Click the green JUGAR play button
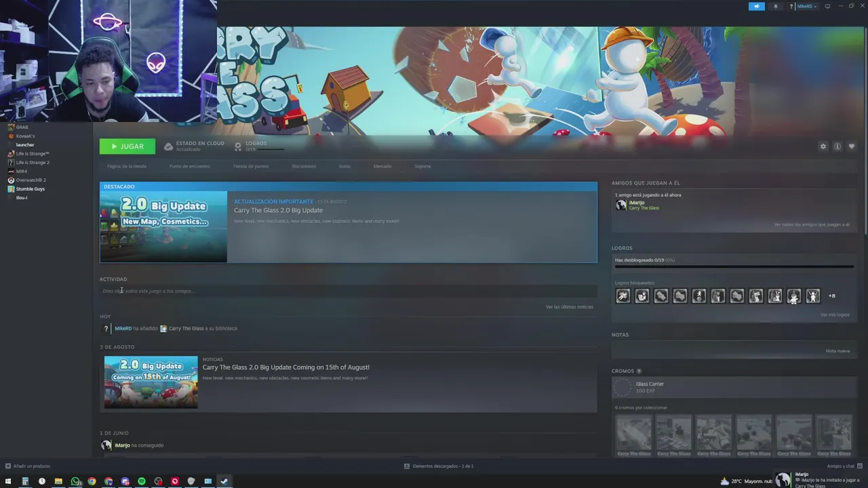Viewport: 868px width, 488px height. tap(127, 146)
